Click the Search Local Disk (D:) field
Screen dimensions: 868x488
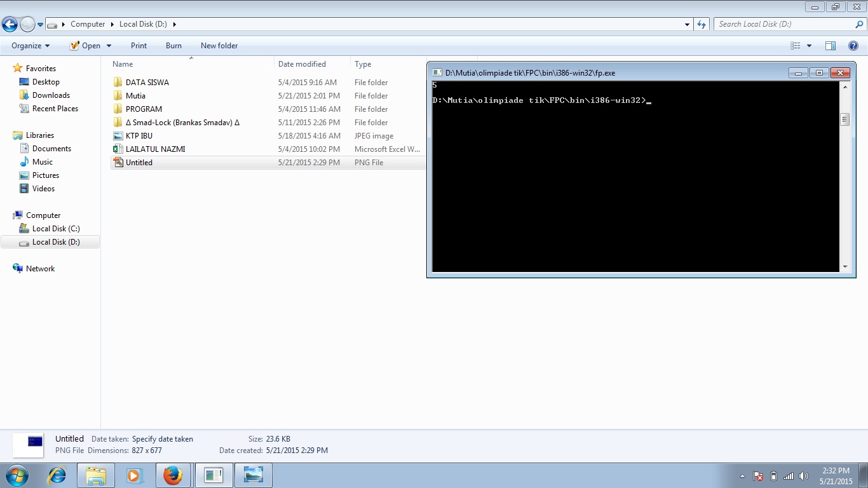point(785,24)
